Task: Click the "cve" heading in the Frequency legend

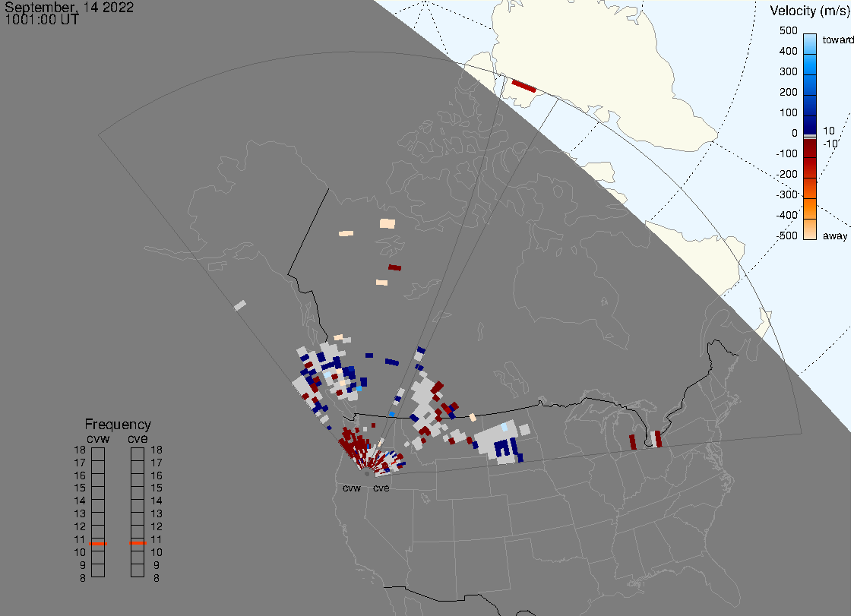Action: click(x=138, y=439)
